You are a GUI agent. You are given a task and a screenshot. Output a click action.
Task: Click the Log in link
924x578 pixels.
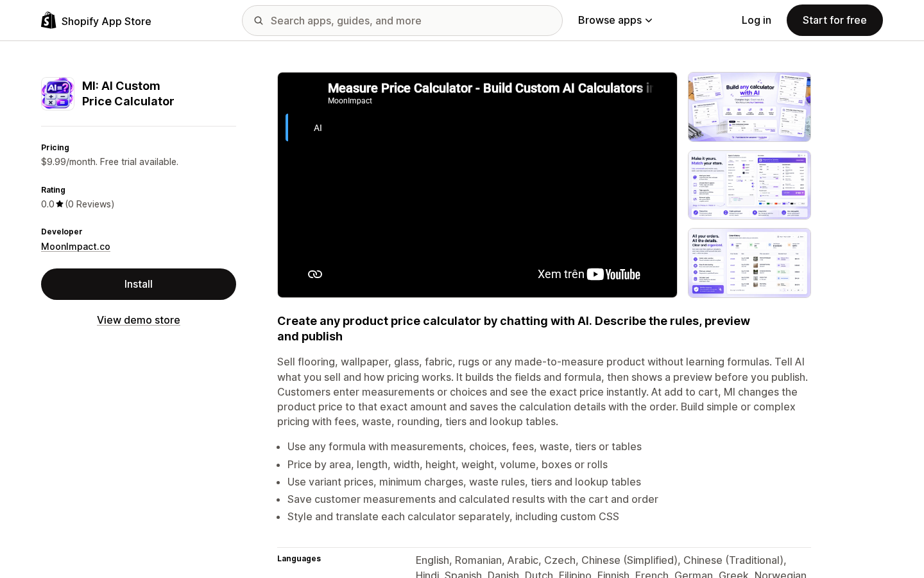[757, 21]
